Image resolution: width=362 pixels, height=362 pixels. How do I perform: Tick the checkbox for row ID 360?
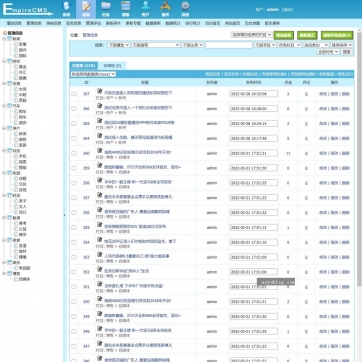click(74, 153)
